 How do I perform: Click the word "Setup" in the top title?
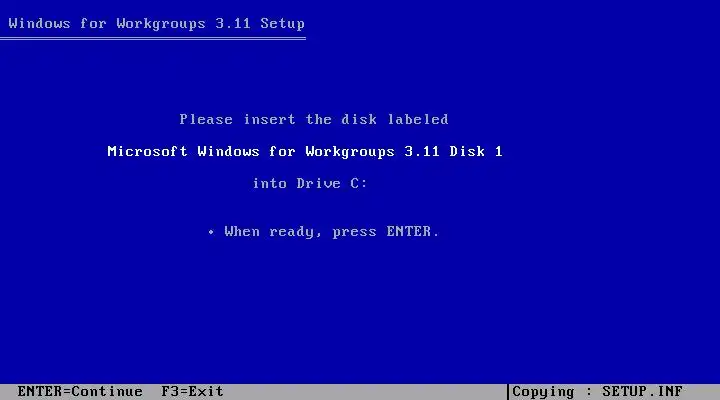pos(282,23)
